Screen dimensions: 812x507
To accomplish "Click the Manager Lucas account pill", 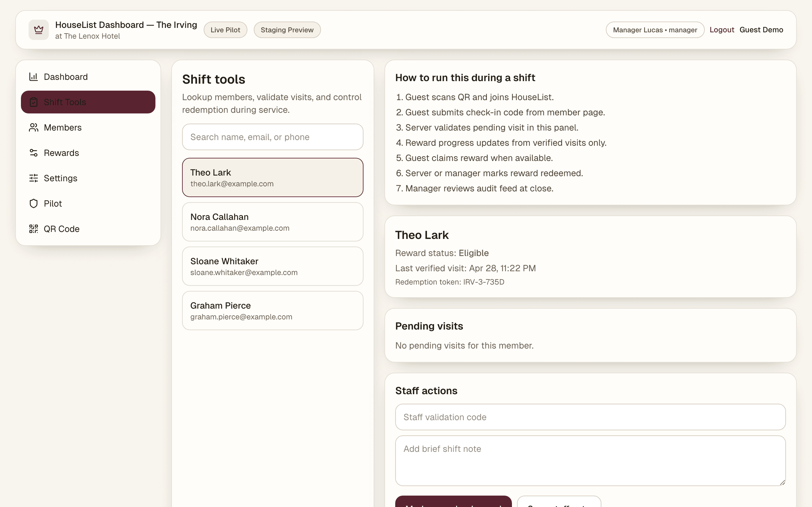I will pyautogui.click(x=655, y=29).
